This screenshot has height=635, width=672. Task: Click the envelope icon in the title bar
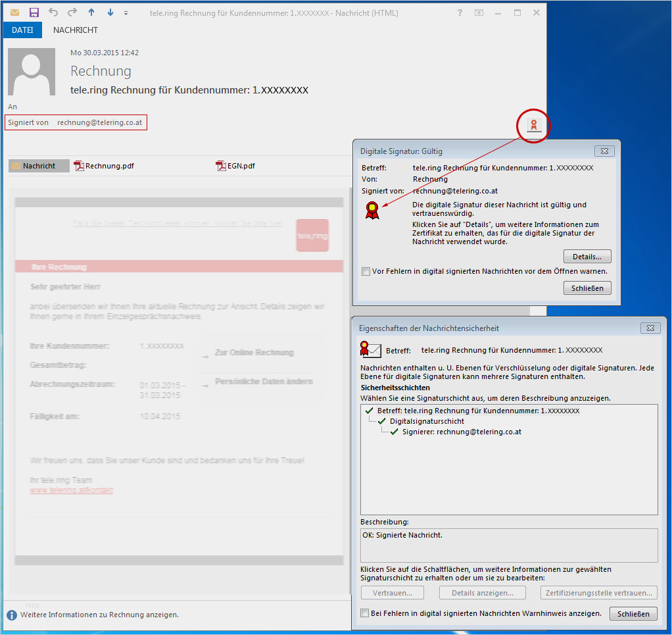coord(14,13)
